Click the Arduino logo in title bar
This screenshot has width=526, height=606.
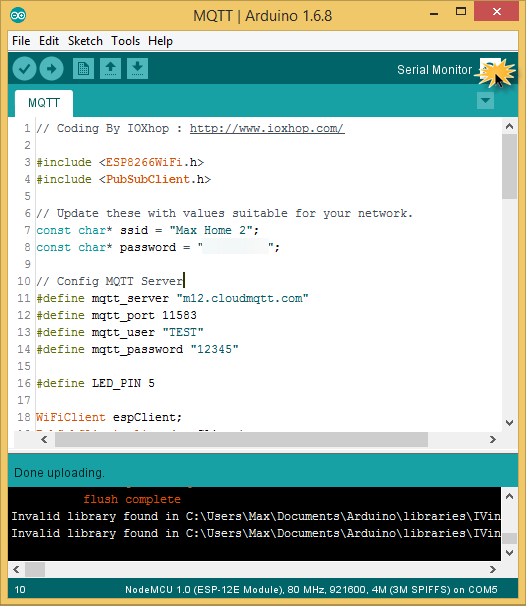click(18, 15)
